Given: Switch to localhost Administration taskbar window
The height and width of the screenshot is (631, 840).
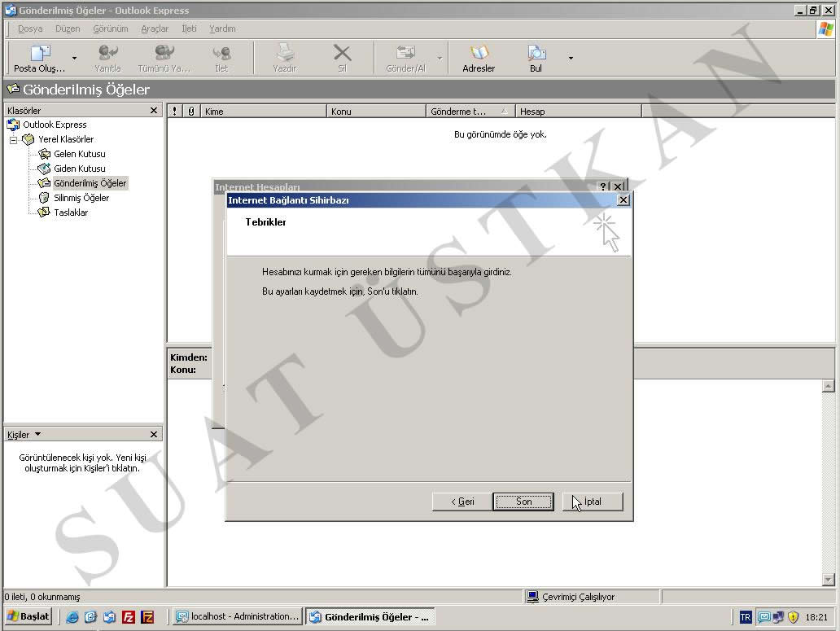Looking at the screenshot, I should tap(238, 616).
